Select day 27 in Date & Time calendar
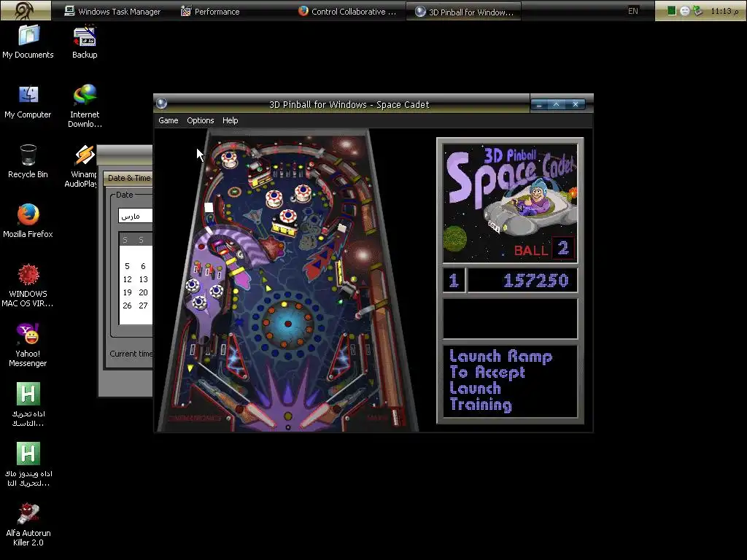 point(143,306)
